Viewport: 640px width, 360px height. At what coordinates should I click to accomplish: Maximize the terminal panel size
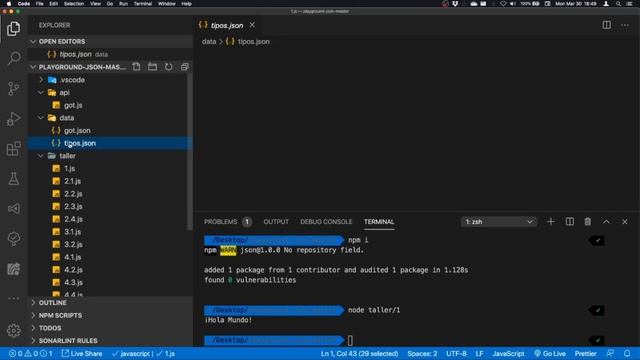606,222
